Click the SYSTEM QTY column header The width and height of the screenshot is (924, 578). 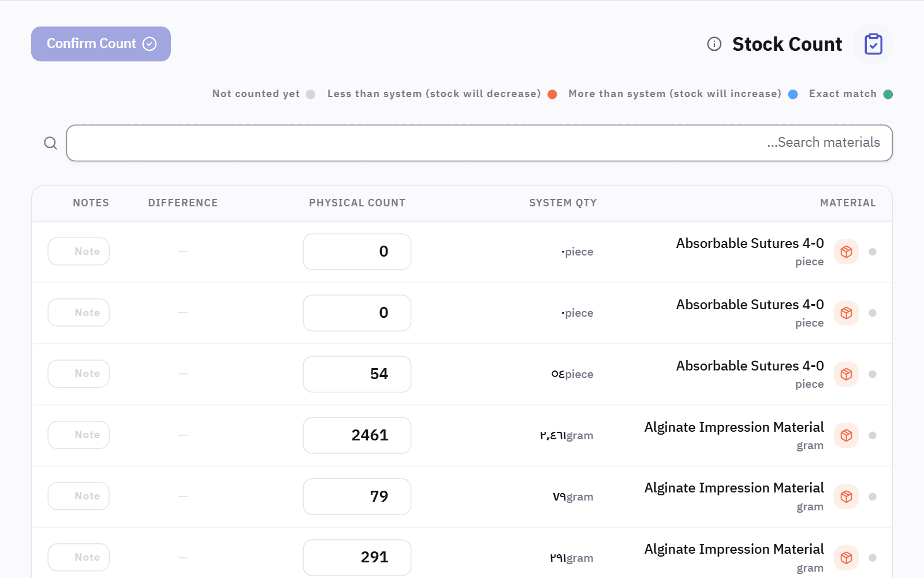[563, 203]
